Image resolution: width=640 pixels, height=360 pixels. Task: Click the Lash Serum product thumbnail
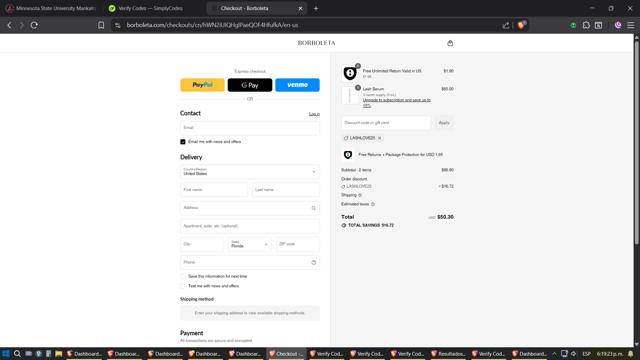click(x=350, y=96)
